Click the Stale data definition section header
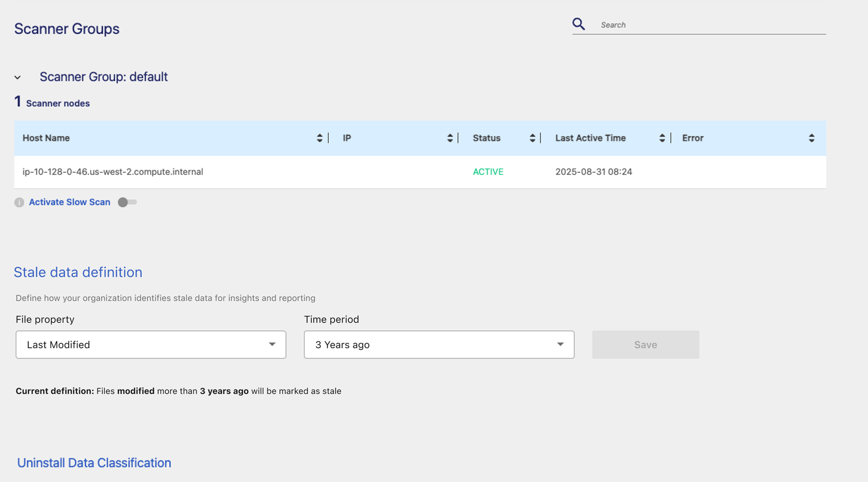Viewport: 868px width, 482px height. point(78,272)
